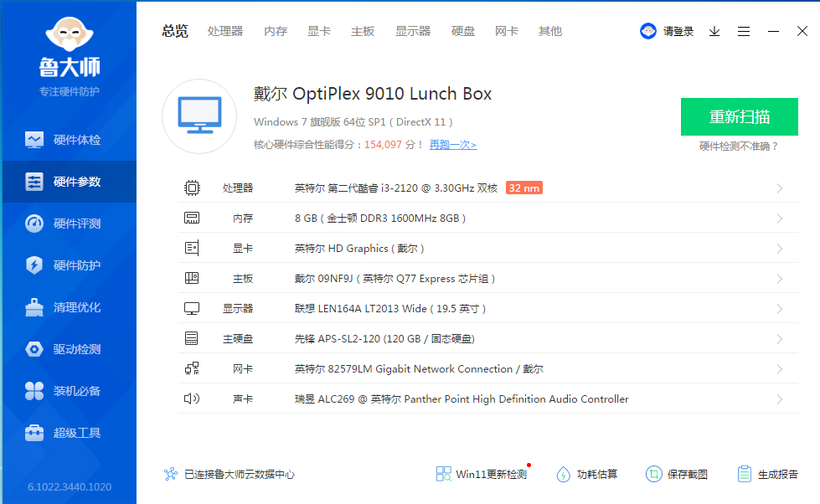The image size is (820, 504).
Task: Open 功耗估算 power estimate
Action: pyautogui.click(x=587, y=474)
